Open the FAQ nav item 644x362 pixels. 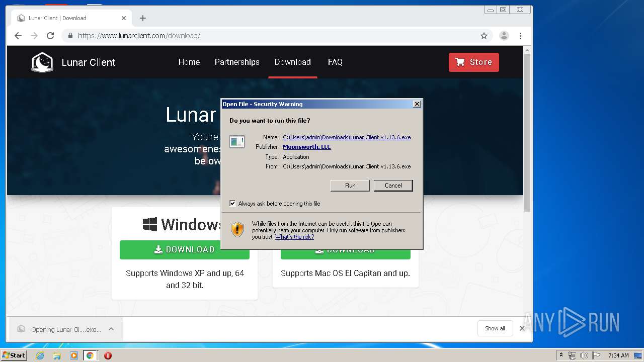pyautogui.click(x=335, y=62)
